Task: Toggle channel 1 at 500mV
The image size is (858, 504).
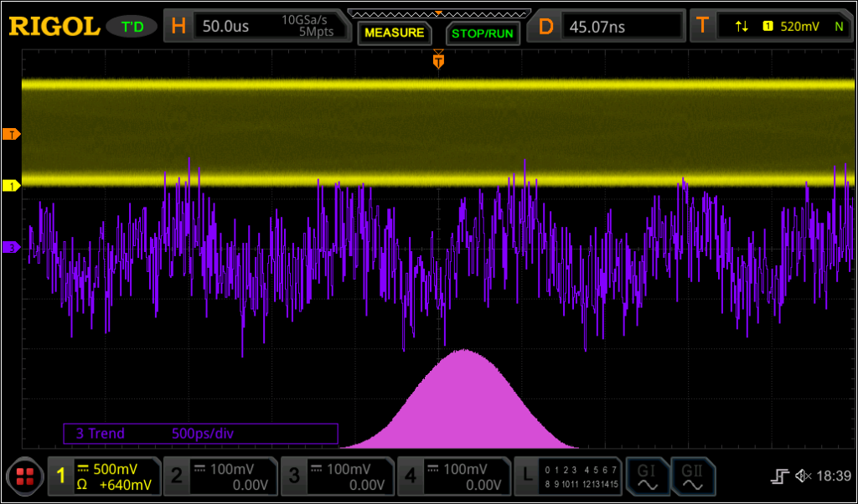Action: [102, 476]
